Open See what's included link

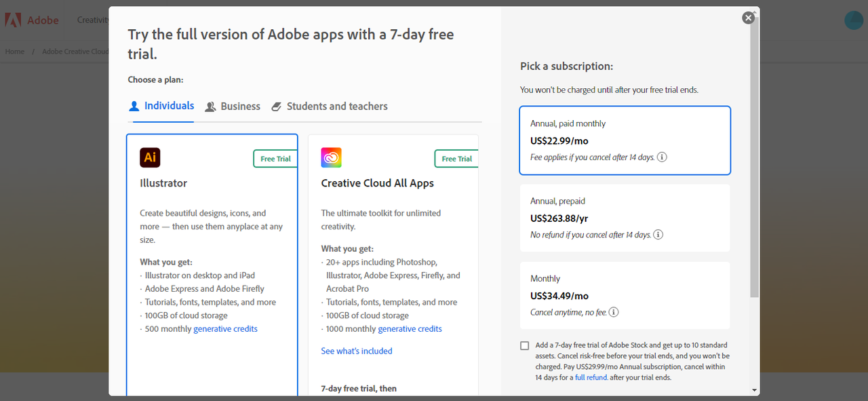(357, 351)
